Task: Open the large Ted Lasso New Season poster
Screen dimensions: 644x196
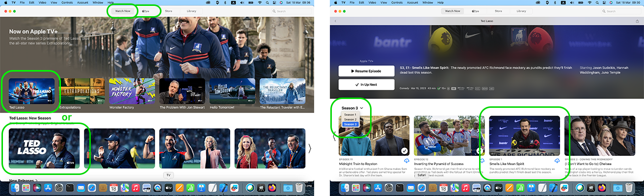Action: (x=44, y=148)
